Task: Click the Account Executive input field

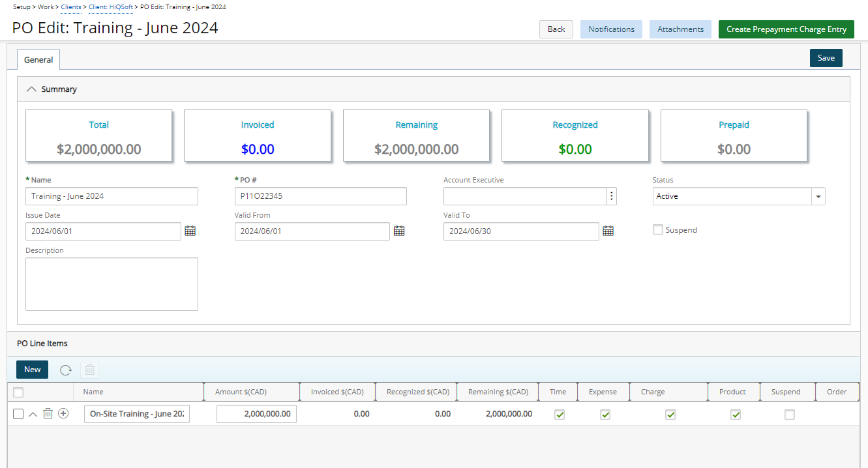Action: pyautogui.click(x=524, y=196)
